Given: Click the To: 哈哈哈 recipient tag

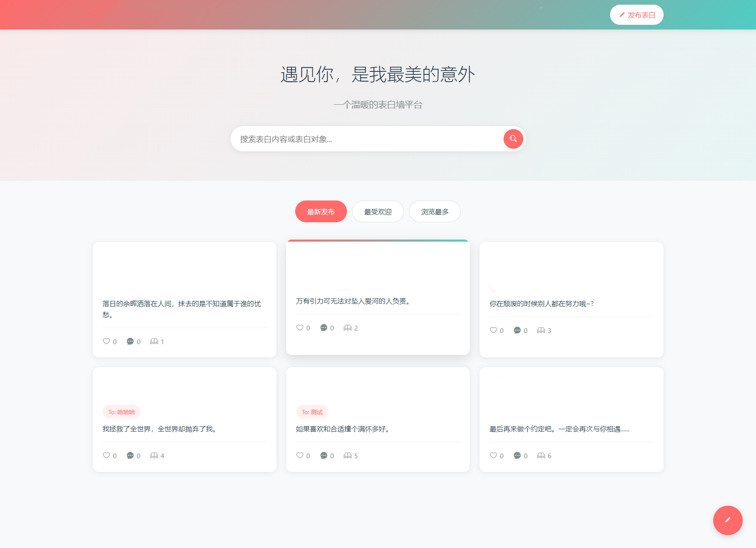Looking at the screenshot, I should click(122, 412).
